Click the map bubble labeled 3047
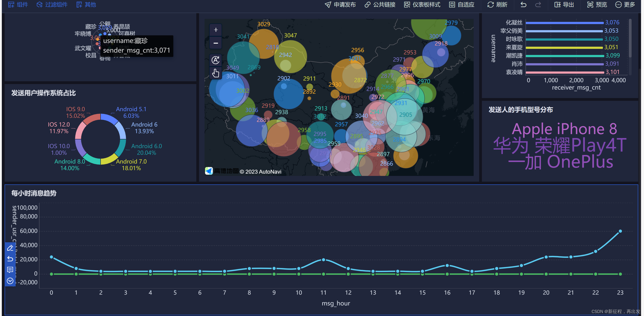 (290, 57)
